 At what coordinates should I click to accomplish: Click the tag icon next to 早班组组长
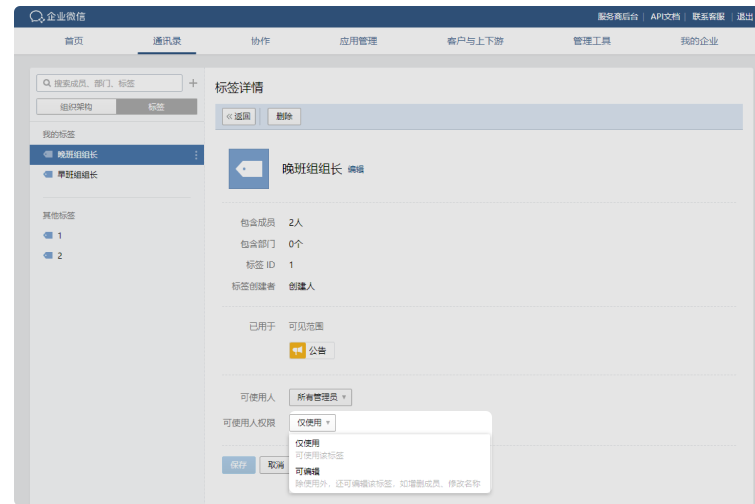[47, 175]
